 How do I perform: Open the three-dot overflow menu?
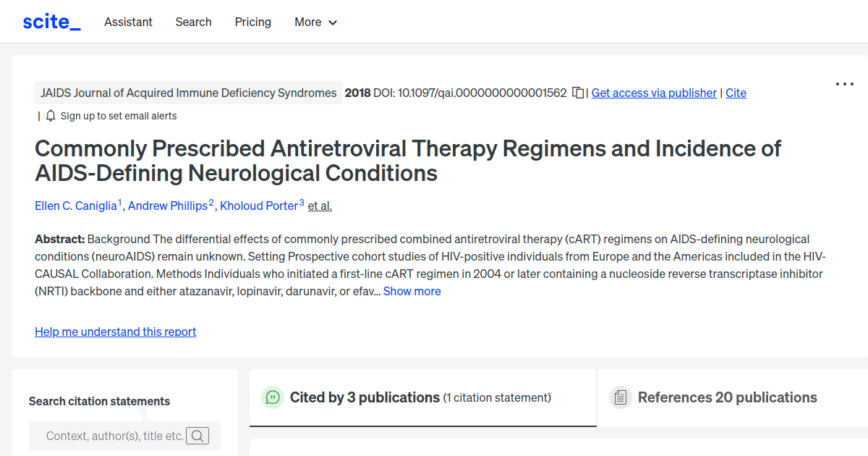844,84
